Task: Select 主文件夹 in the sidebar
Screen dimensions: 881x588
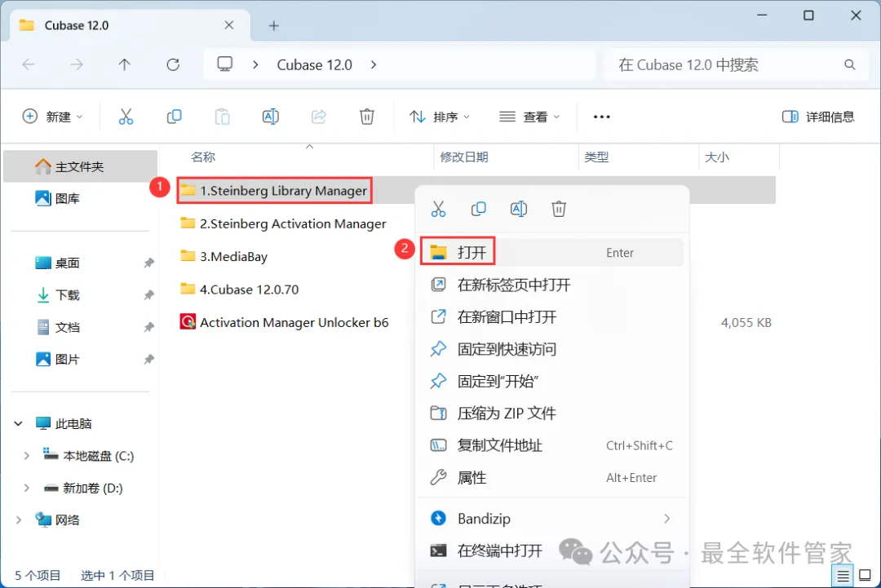Action: click(80, 166)
